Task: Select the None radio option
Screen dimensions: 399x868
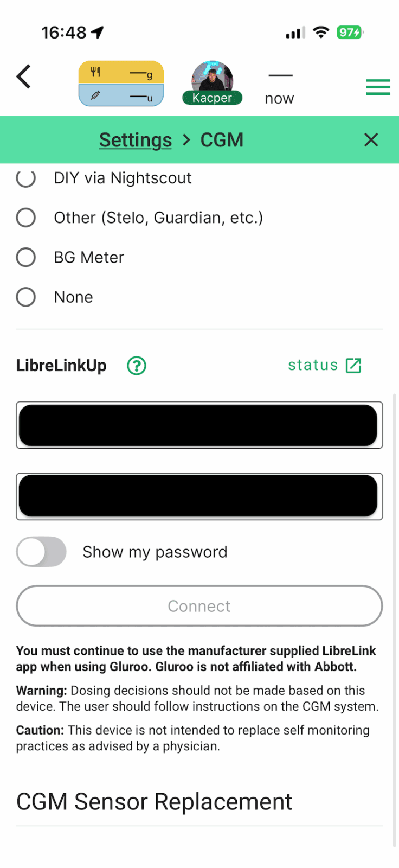Action: 26,297
